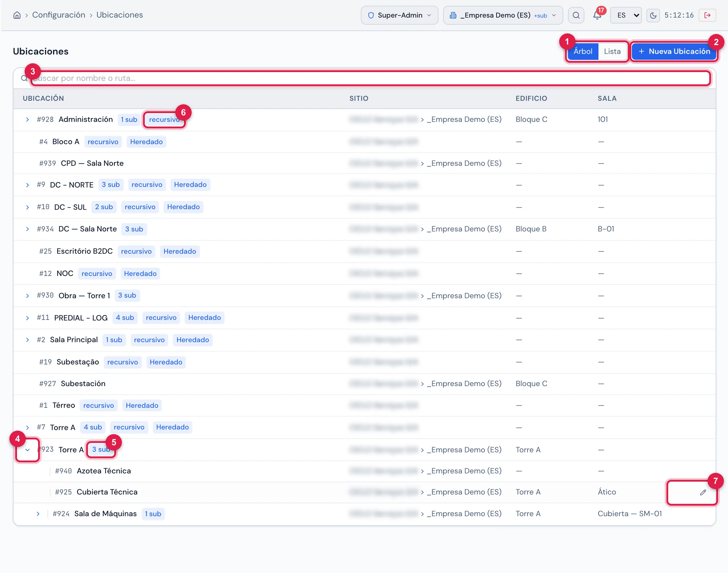Expand the #2 Sala Principal row
728x573 pixels.
tap(28, 340)
